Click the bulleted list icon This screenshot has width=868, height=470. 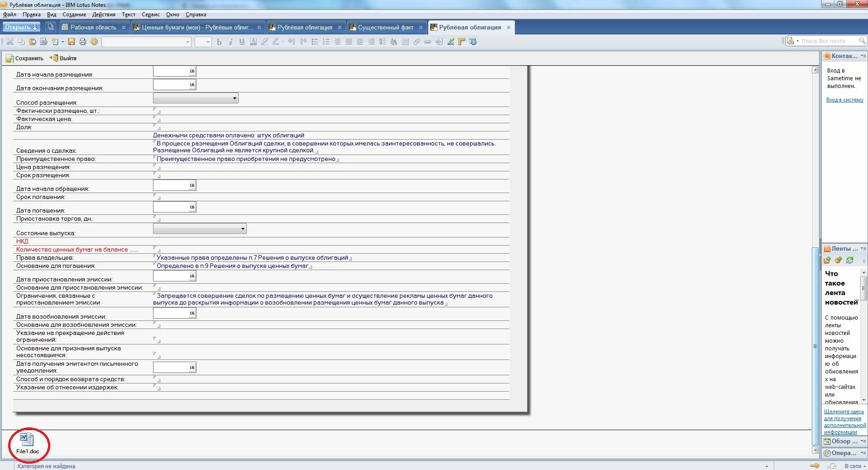point(315,42)
